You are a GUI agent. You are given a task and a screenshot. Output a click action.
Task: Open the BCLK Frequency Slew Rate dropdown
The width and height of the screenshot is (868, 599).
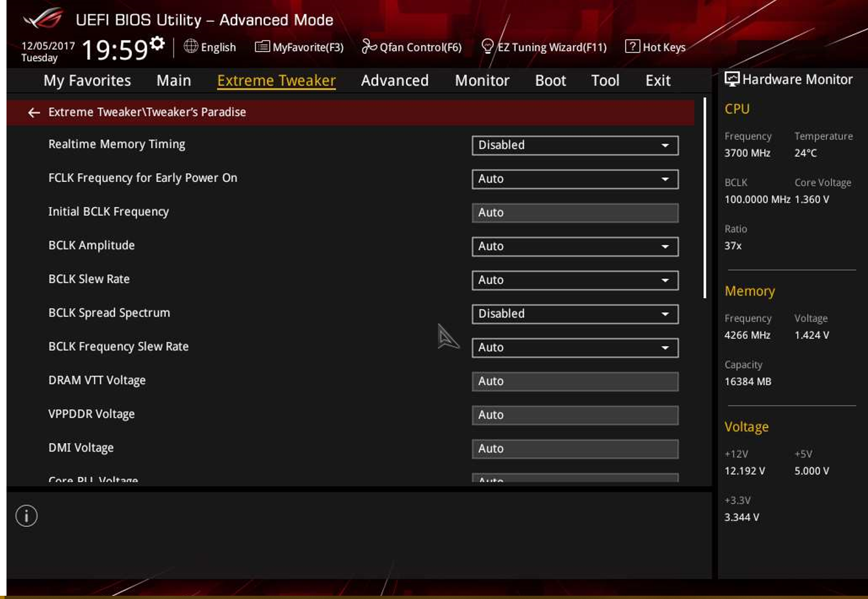[x=575, y=348]
